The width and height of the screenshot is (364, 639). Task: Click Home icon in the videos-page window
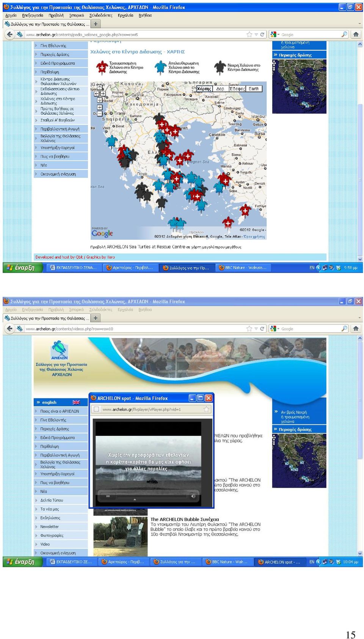(x=356, y=329)
